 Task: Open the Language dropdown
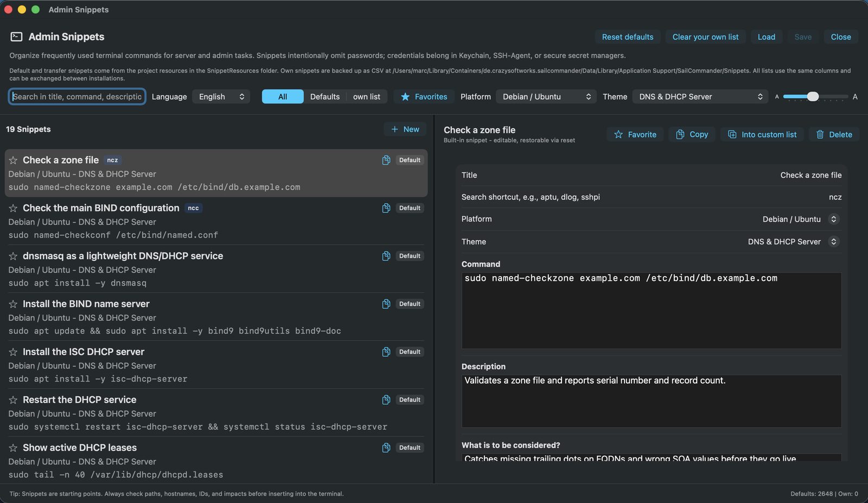(x=221, y=96)
